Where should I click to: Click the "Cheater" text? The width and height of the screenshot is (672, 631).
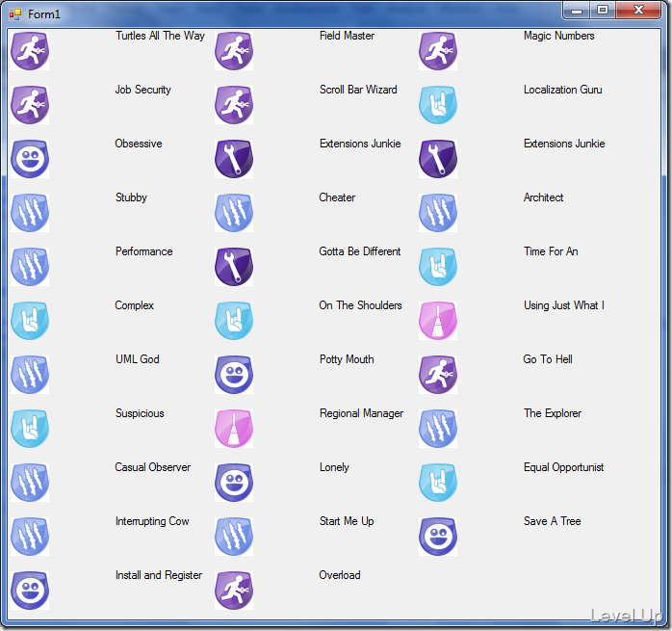tap(337, 197)
